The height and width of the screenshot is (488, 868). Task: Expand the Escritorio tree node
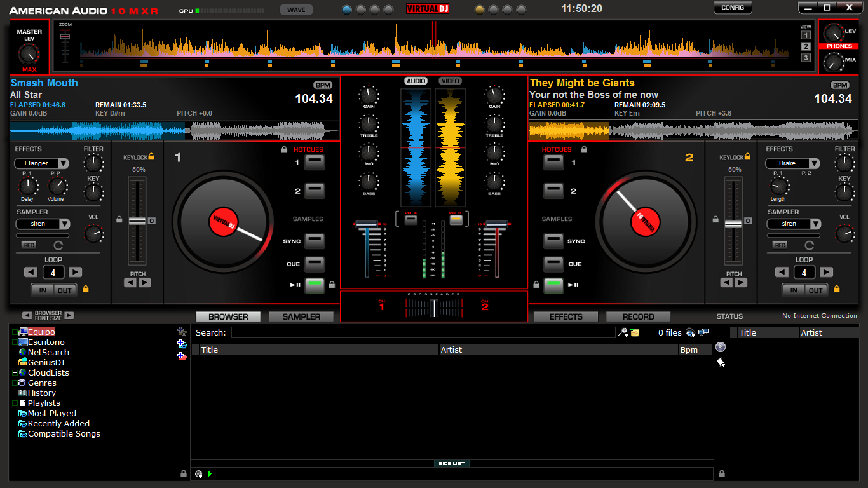(15, 342)
